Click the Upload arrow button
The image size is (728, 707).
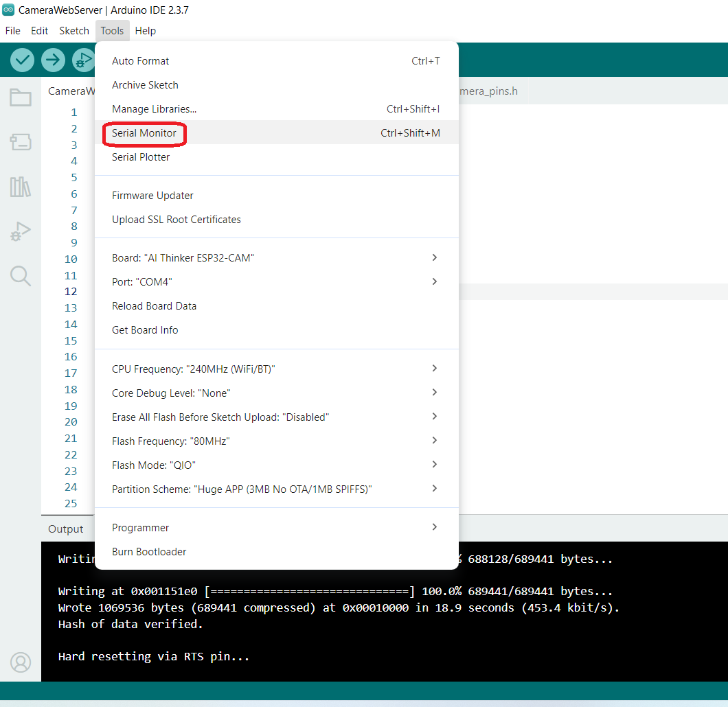pos(53,60)
